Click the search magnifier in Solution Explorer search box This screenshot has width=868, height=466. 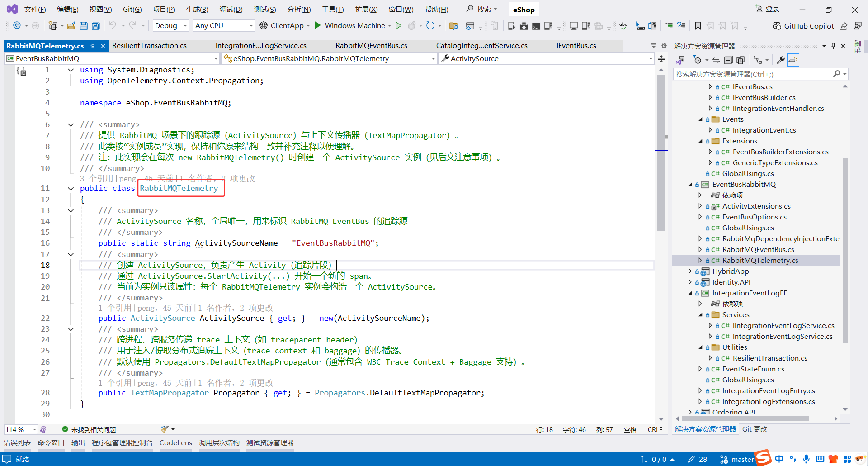click(837, 74)
